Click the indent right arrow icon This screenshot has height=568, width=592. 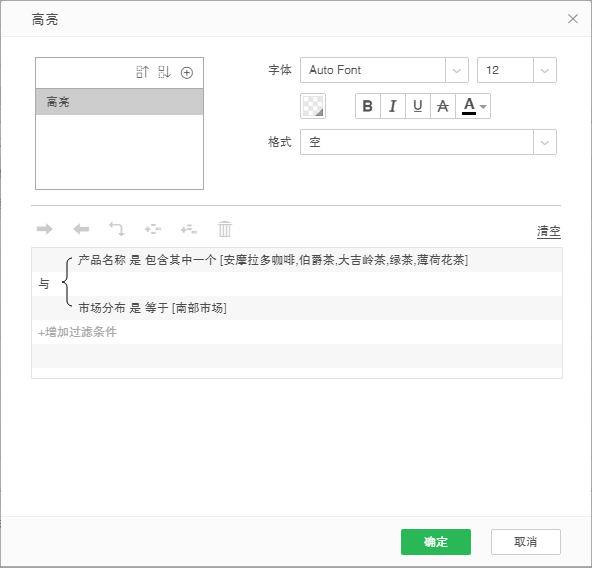[x=45, y=229]
